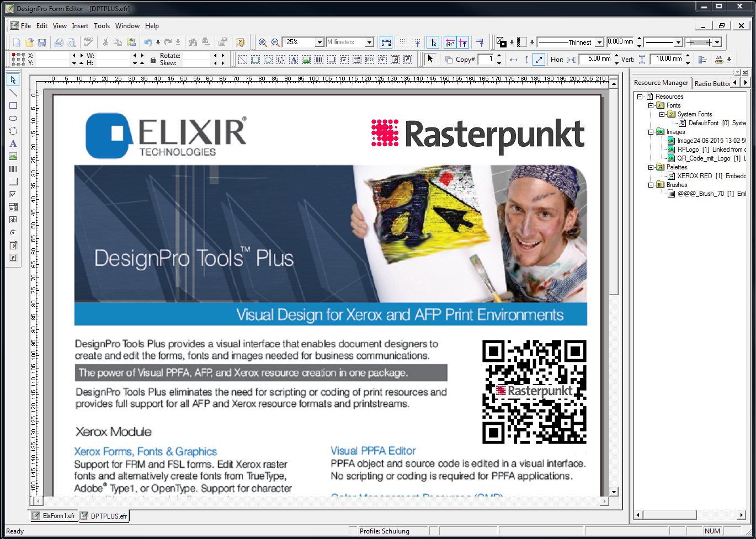Click the Zoom In magnifier icon
Screen dimensions: 756x539
click(x=263, y=42)
